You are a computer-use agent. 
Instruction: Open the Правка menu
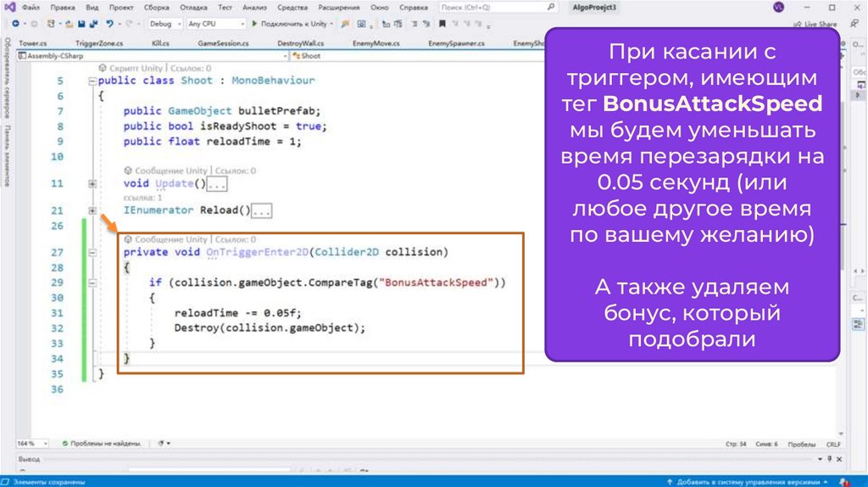[63, 7]
